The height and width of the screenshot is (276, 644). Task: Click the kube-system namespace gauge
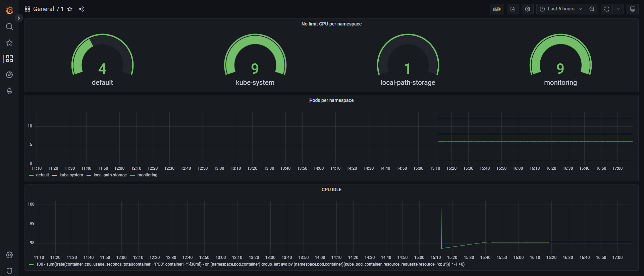click(x=255, y=60)
